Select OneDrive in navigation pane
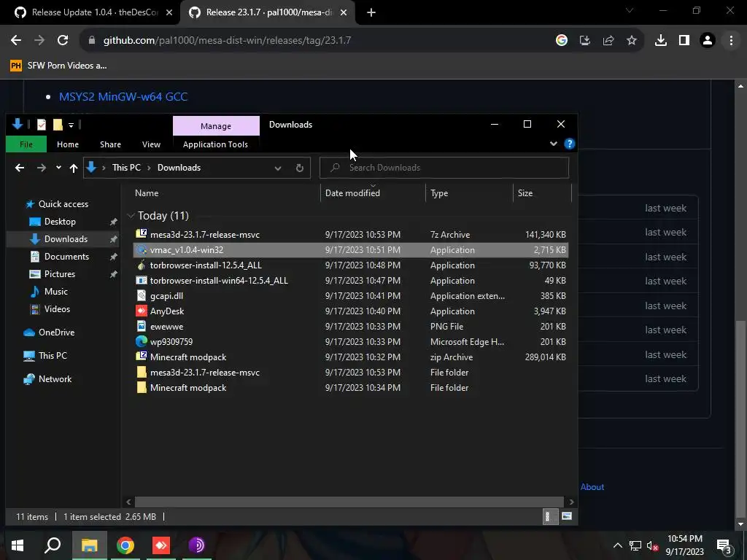Image resolution: width=747 pixels, height=560 pixels. click(x=56, y=332)
